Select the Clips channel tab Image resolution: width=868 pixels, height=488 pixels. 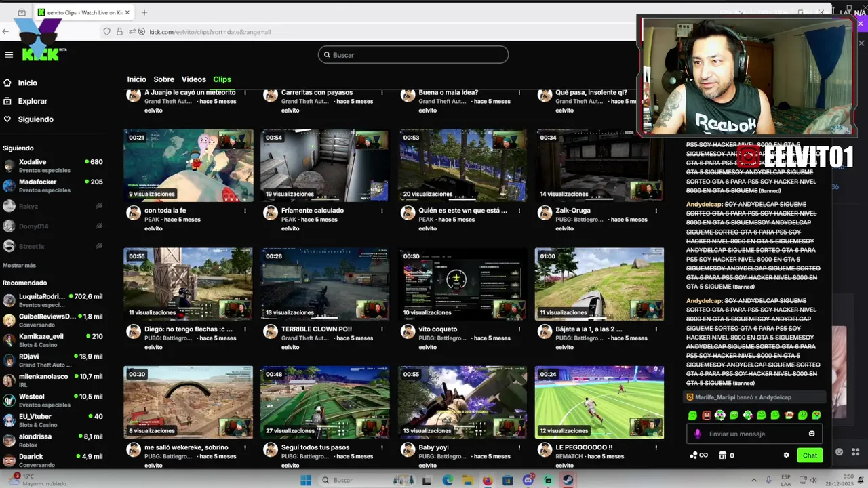(x=222, y=79)
